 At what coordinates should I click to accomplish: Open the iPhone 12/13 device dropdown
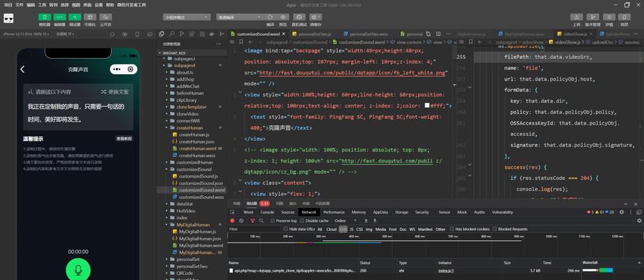click(x=27, y=34)
